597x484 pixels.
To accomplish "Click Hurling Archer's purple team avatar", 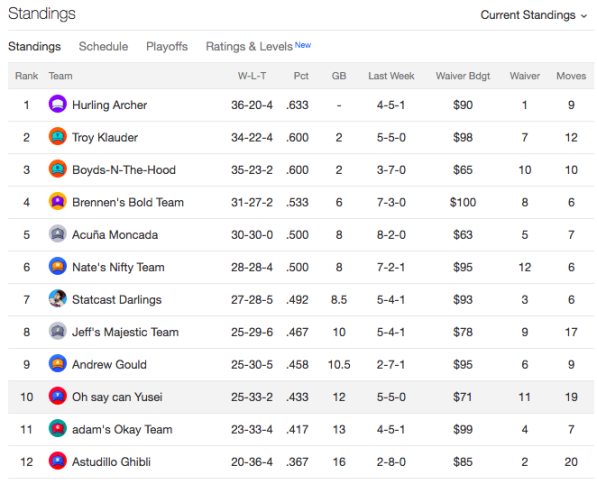I will (x=57, y=104).
